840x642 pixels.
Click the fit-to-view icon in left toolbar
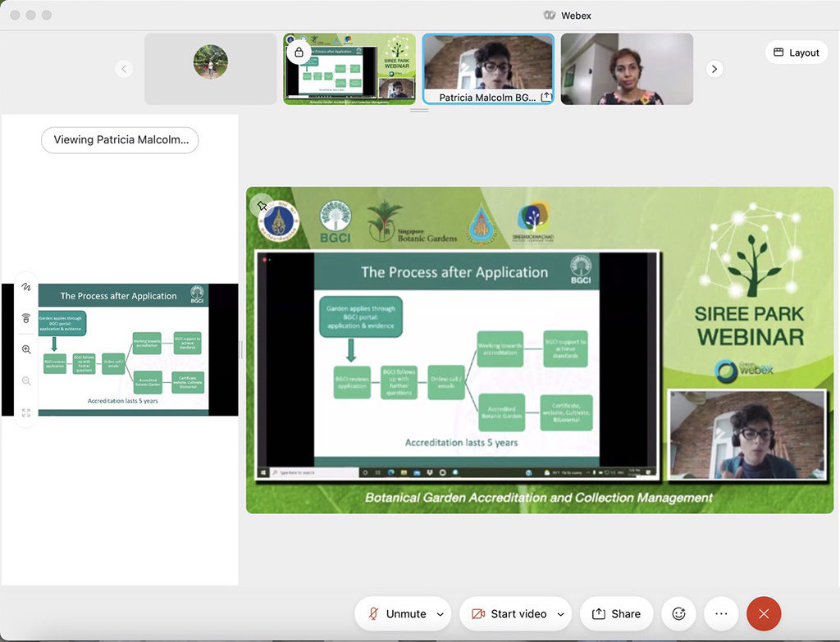click(x=26, y=412)
